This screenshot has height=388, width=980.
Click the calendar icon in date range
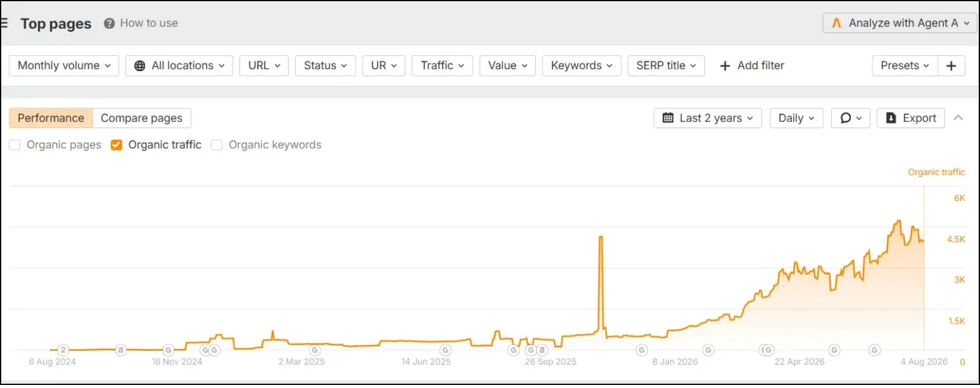coord(668,118)
